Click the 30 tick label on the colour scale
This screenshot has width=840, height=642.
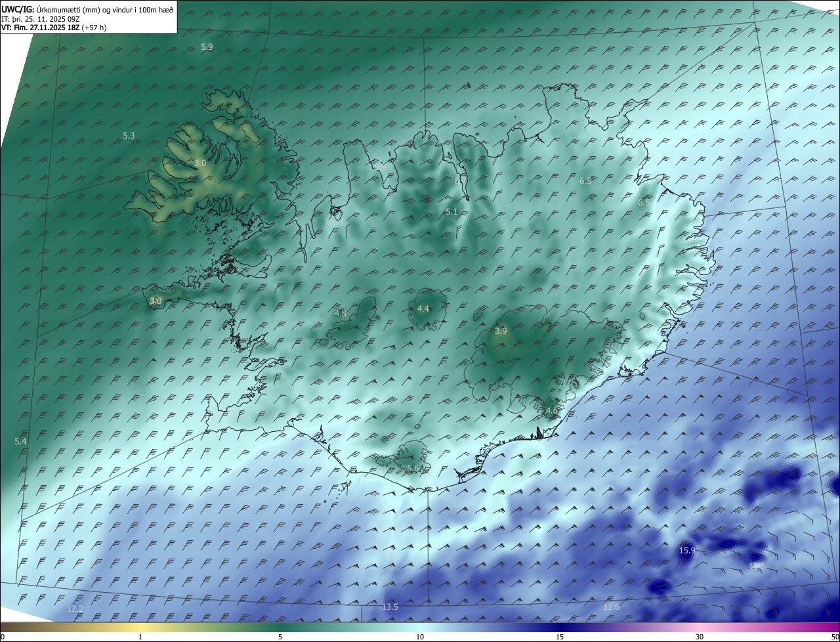tap(700, 637)
